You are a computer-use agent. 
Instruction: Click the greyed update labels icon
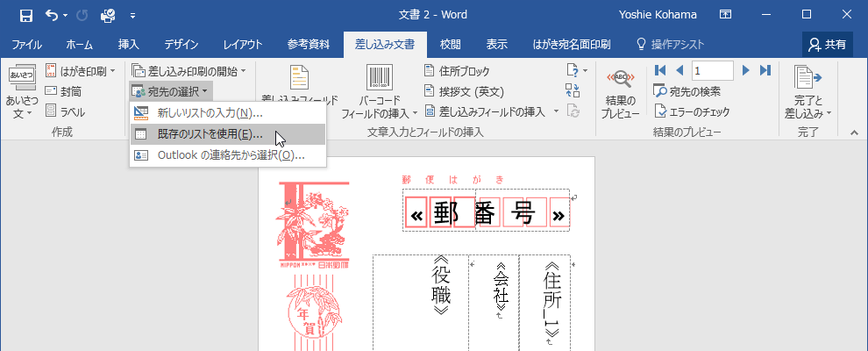(573, 111)
